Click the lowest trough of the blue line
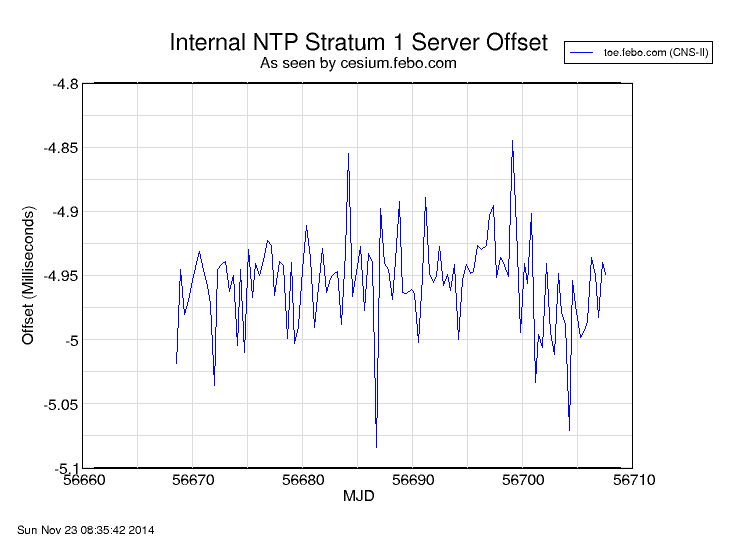Viewport: 750px width, 550px height. click(x=376, y=446)
